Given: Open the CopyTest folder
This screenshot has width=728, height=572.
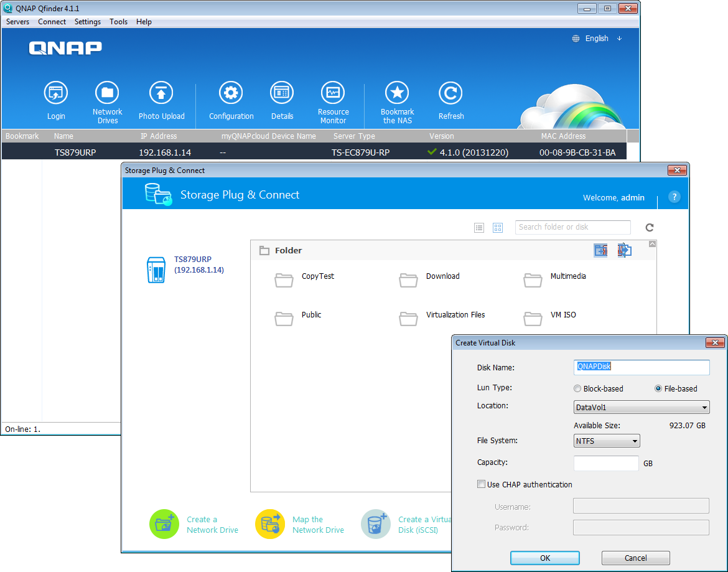Looking at the screenshot, I should [284, 280].
